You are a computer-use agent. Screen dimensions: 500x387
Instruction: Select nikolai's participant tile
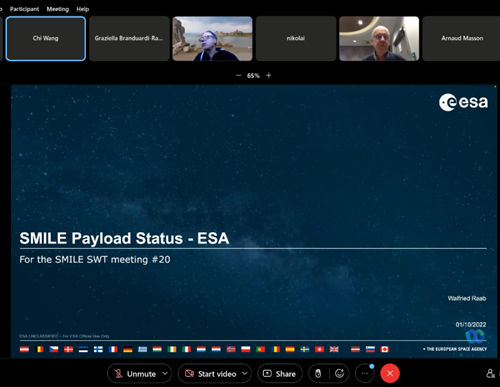[x=296, y=39]
